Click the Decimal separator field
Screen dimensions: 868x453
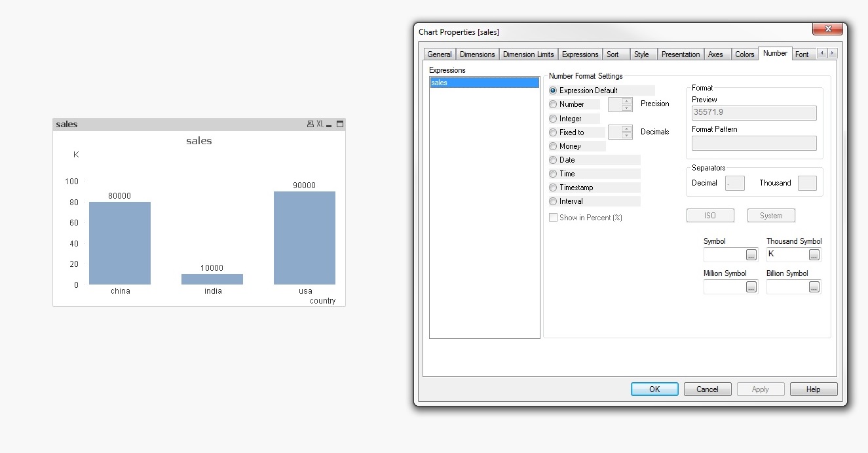tap(734, 183)
